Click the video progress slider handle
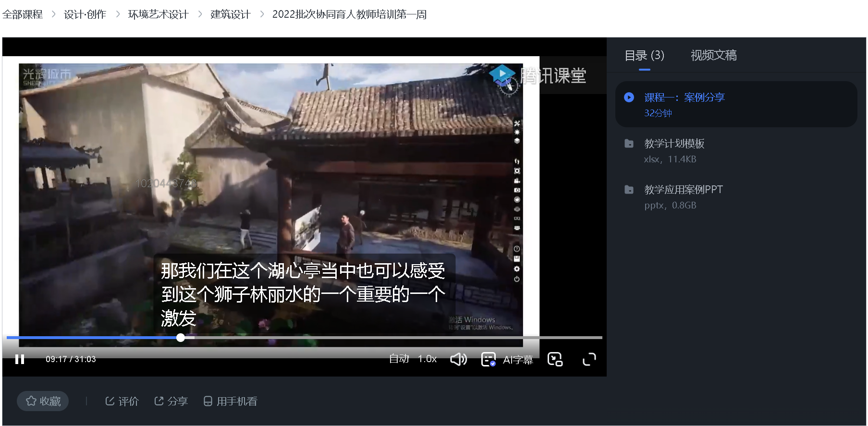The width and height of the screenshot is (868, 426). [x=181, y=338]
